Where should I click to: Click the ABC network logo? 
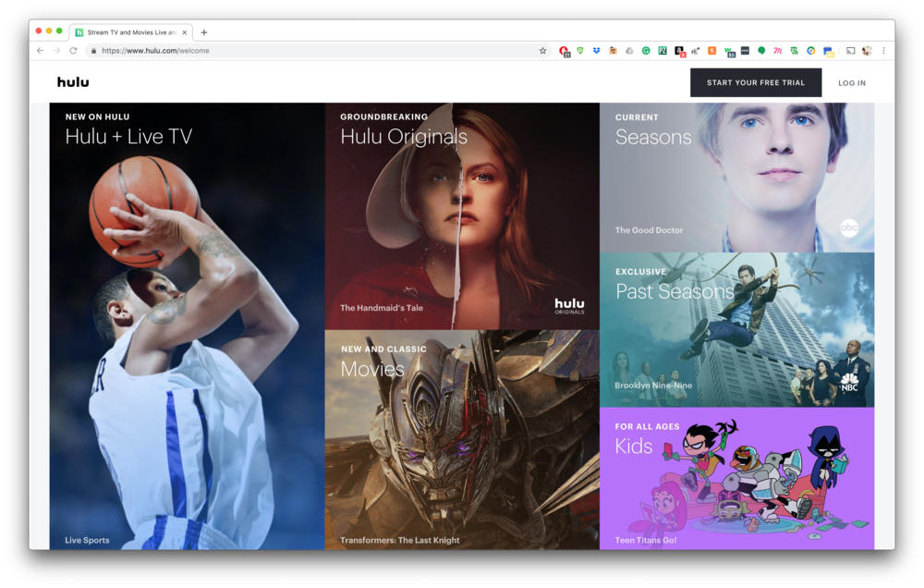click(x=849, y=227)
